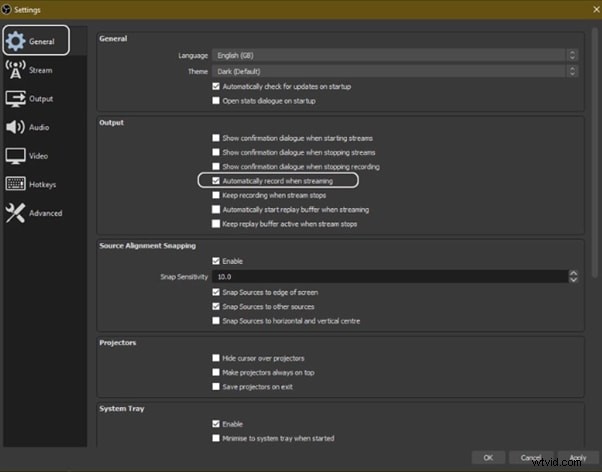Select the Output settings icon
Screen dimensions: 602x472
[16, 98]
